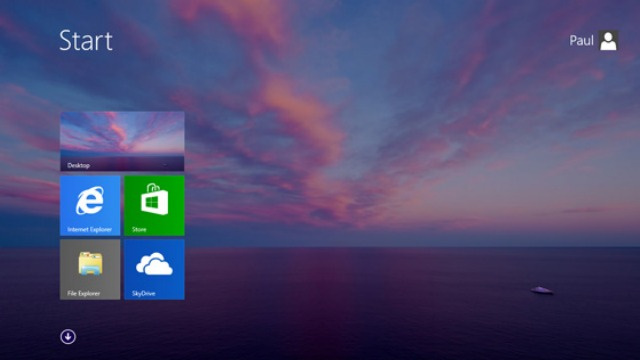This screenshot has height=360, width=640.
Task: Click the 'Store' text on green tile
Action: (139, 229)
